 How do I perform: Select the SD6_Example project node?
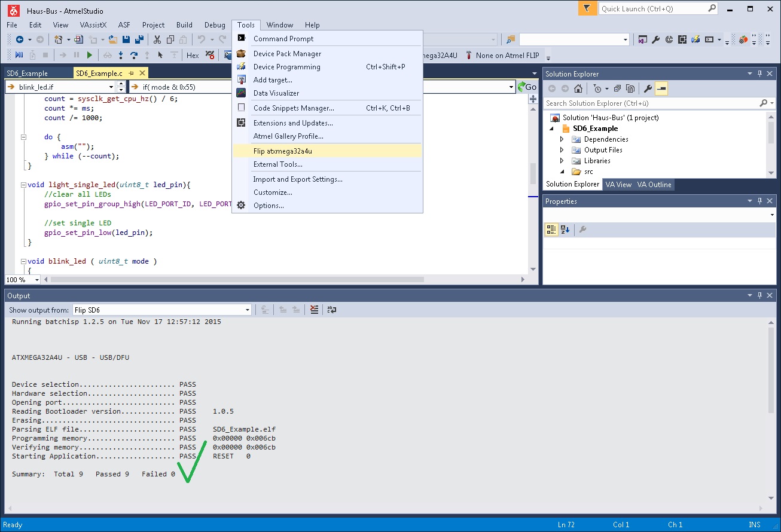[x=595, y=129]
